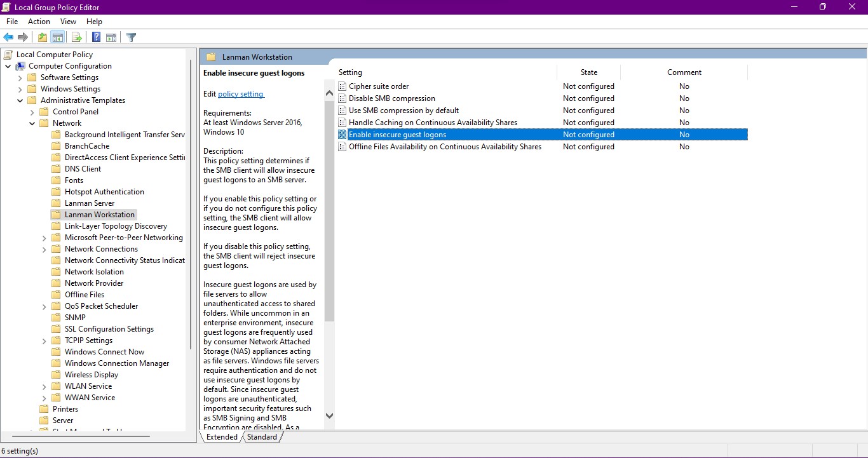The image size is (868, 458).
Task: Click the Up One Level folder icon
Action: (x=42, y=37)
